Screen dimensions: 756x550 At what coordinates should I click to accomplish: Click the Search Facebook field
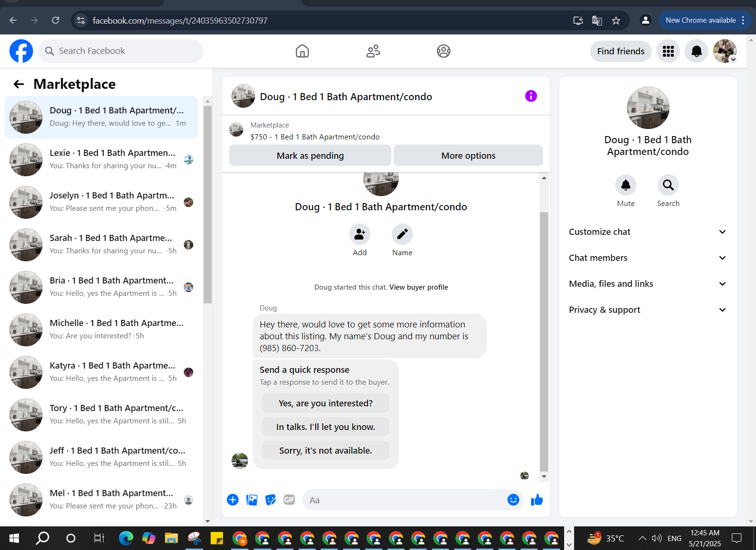pos(120,51)
